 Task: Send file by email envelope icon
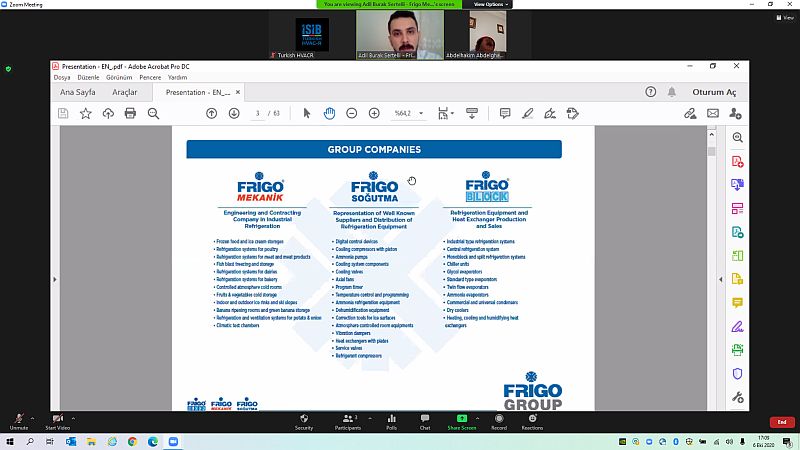[x=713, y=113]
